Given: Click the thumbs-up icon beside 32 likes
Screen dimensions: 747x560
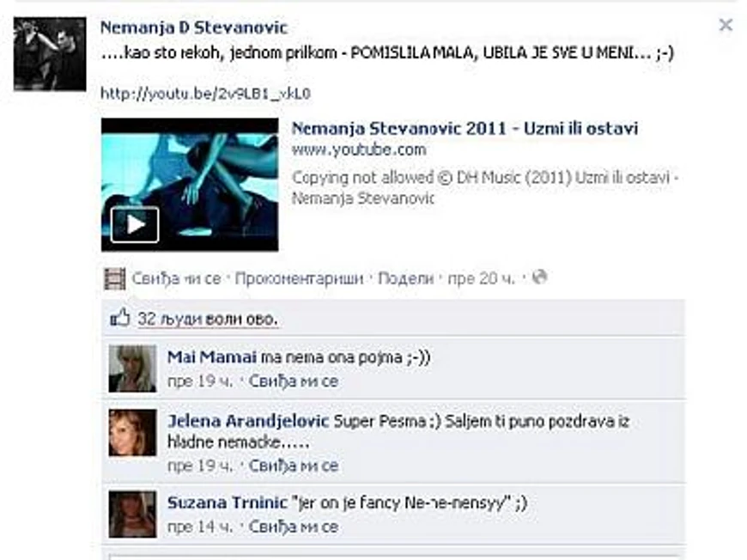Looking at the screenshot, I should pyautogui.click(x=120, y=318).
